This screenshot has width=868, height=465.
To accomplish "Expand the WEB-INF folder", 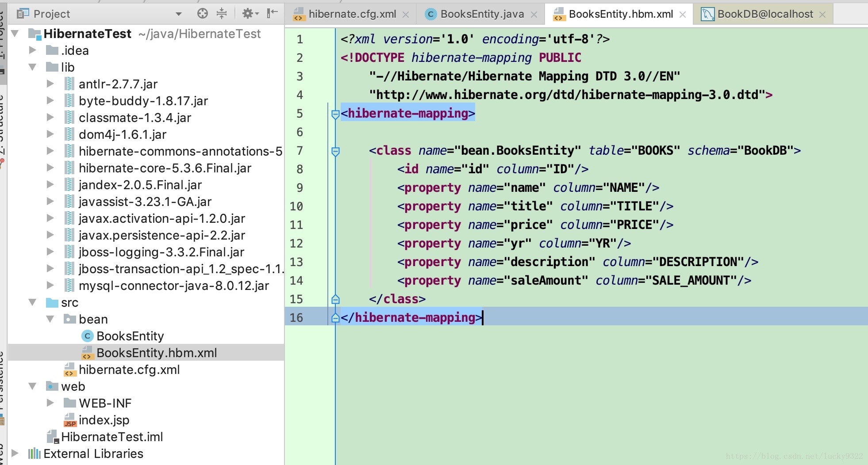I will (50, 403).
